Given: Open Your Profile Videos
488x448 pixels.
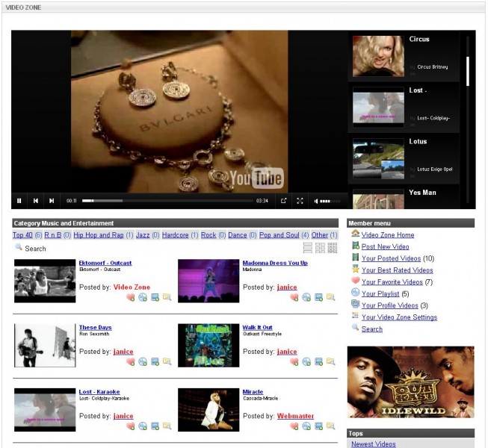Looking at the screenshot, I should 390,305.
